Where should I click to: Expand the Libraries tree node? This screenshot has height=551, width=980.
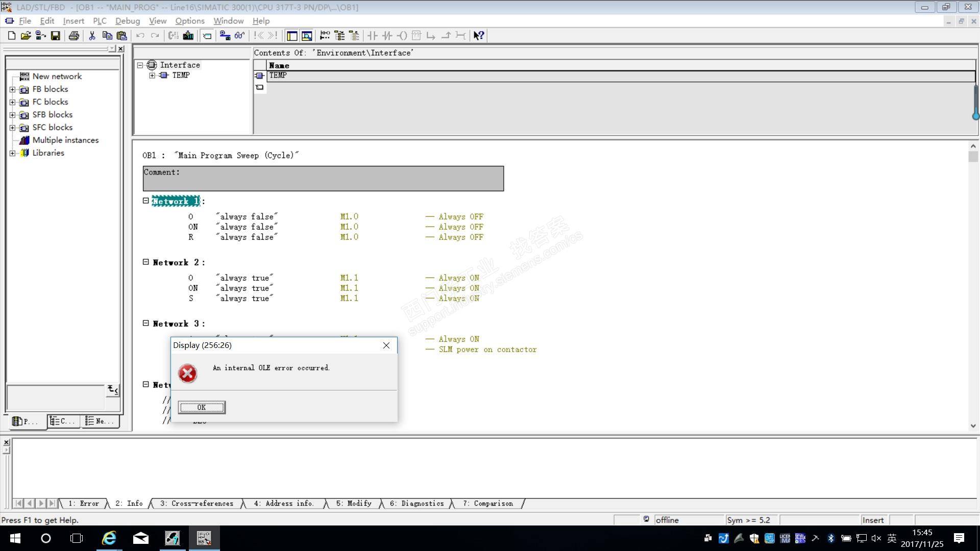(13, 153)
